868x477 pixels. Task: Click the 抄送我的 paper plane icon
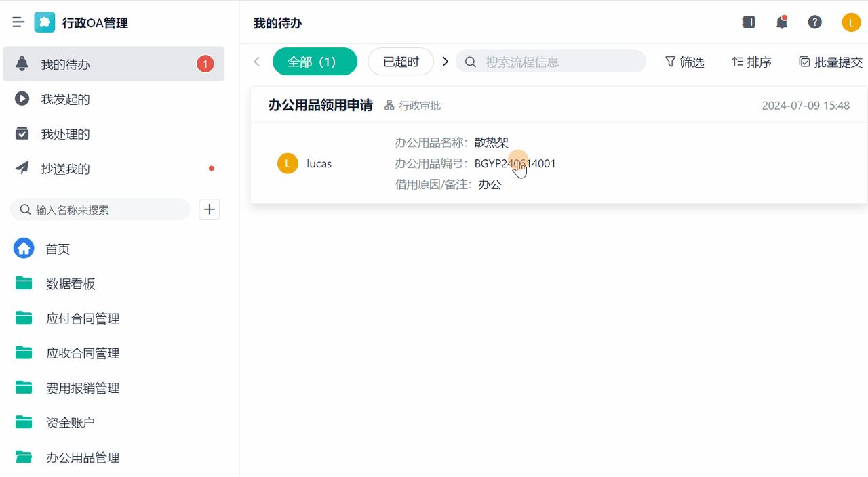click(x=22, y=169)
